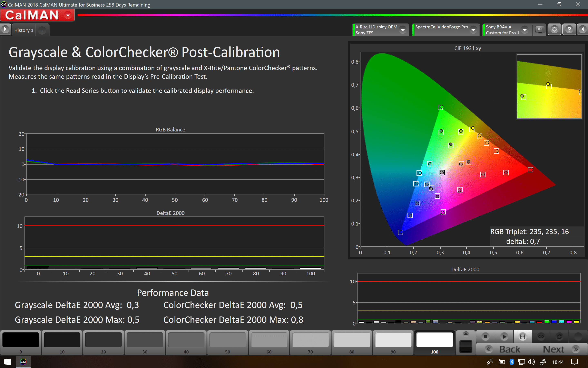Select the 60 percent gray swatch
588x368 pixels.
[269, 343]
